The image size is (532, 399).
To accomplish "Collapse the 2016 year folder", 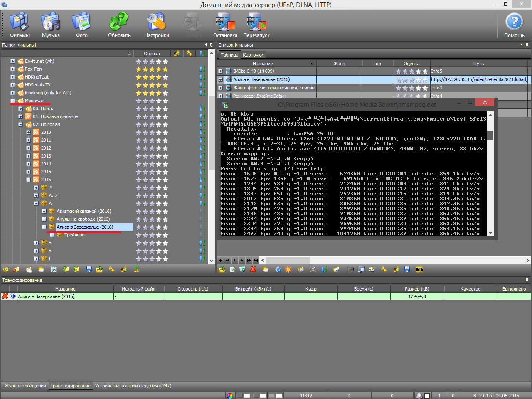I will [x=28, y=180].
